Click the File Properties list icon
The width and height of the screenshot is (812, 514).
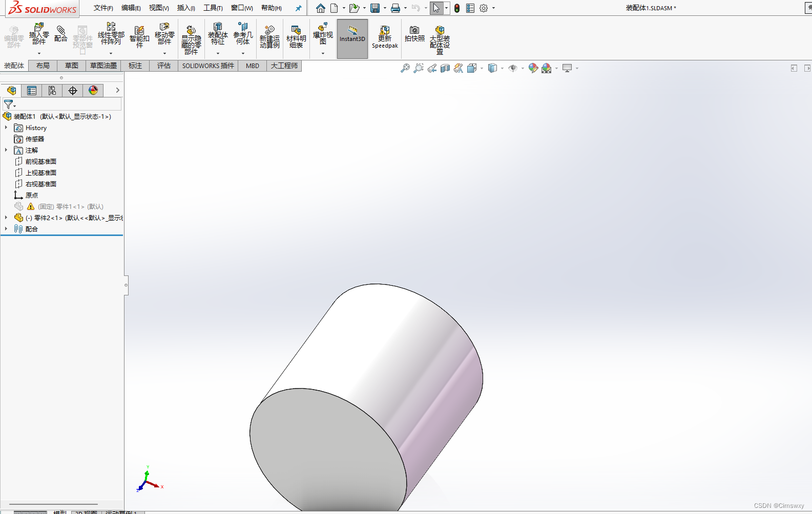coord(470,8)
